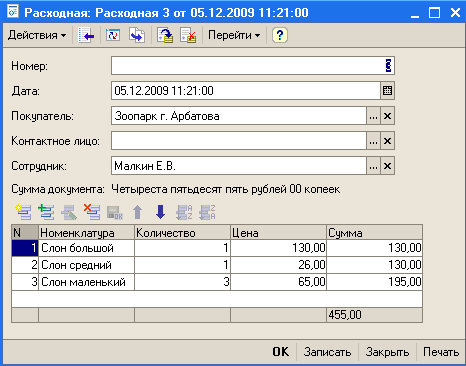Click the post document toolbar icon
Screen dimensions: 466x366
click(x=166, y=35)
